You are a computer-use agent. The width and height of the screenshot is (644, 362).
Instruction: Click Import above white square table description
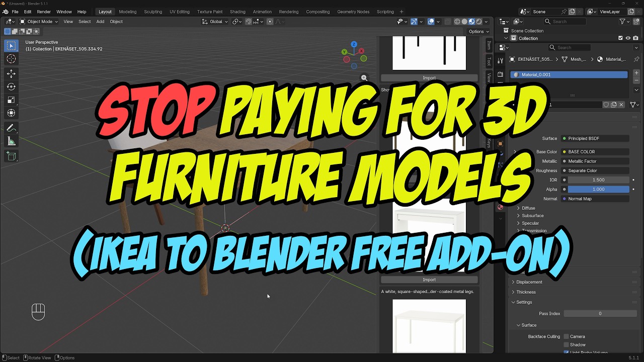click(429, 280)
